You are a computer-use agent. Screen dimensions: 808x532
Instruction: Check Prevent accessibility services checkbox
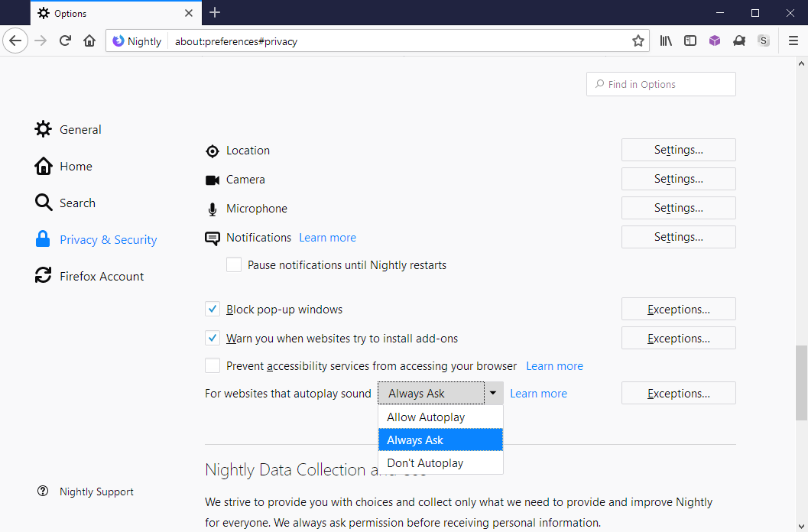[213, 365]
